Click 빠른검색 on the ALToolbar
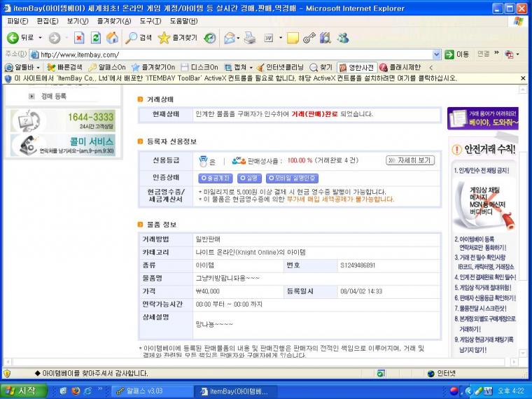This screenshot has width=532, height=399. 65,67
